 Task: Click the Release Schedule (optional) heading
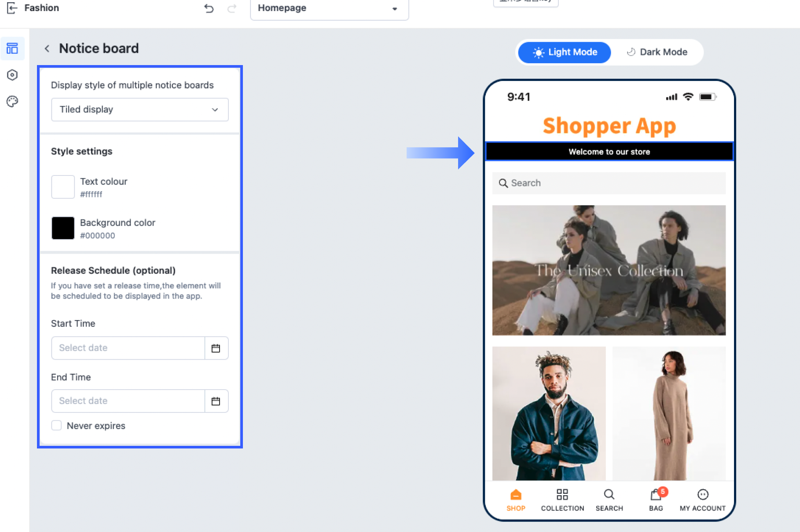coord(113,270)
